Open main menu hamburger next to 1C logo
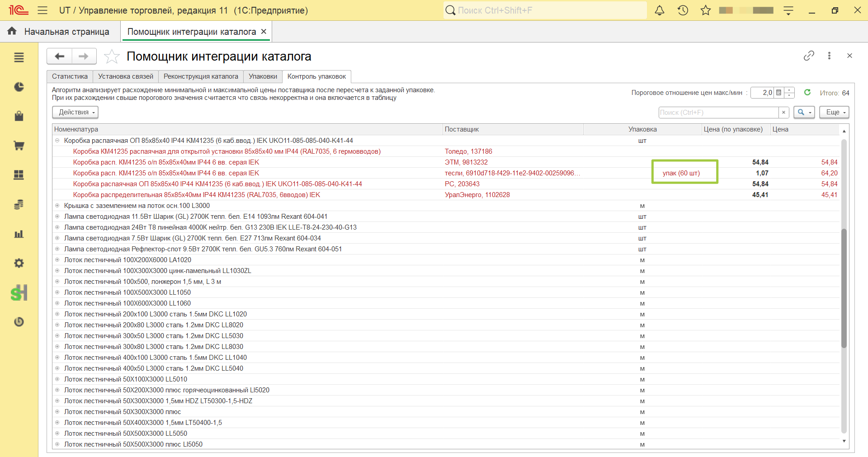The height and width of the screenshot is (457, 868). click(x=42, y=10)
